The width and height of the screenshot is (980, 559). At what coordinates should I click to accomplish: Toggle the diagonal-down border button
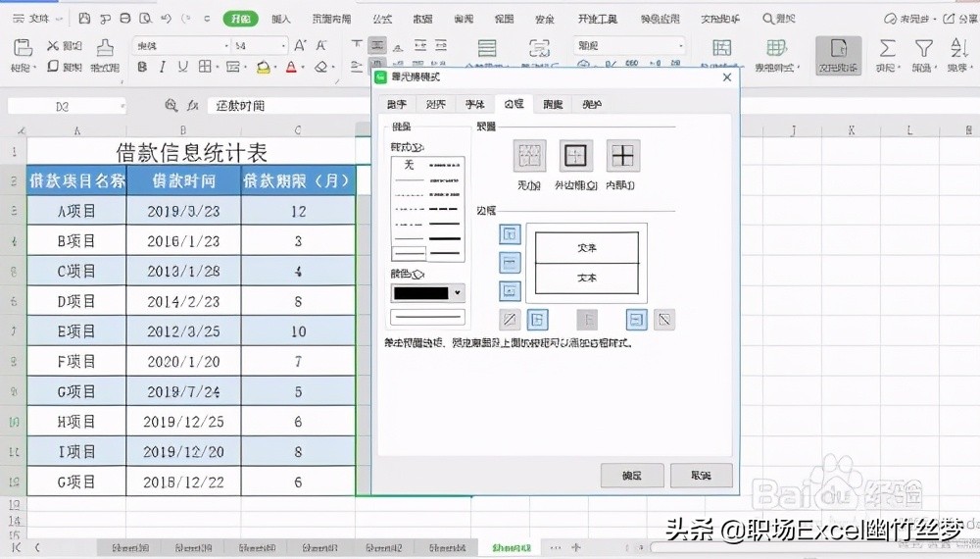pyautogui.click(x=664, y=320)
